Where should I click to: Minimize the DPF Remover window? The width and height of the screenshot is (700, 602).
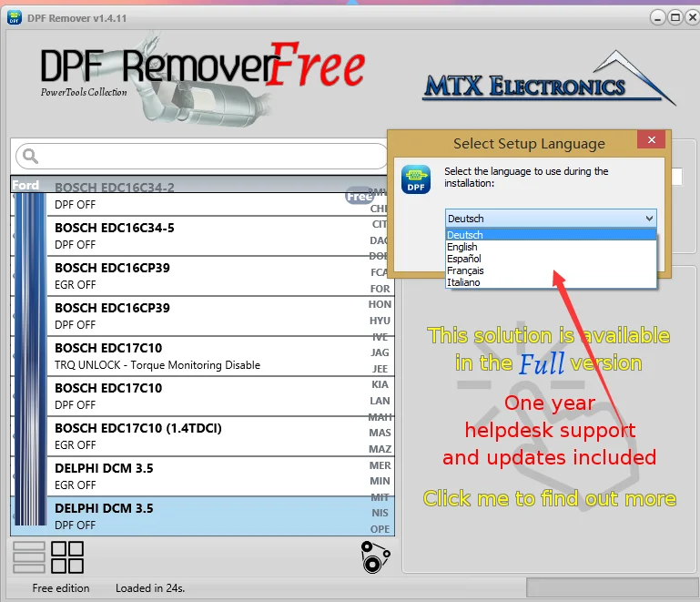coord(657,18)
